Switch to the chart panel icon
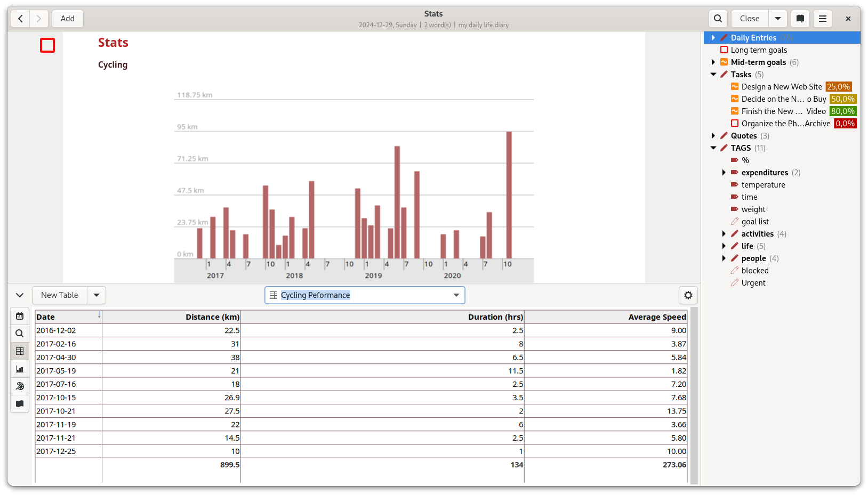This screenshot has width=868, height=495. pos(20,369)
